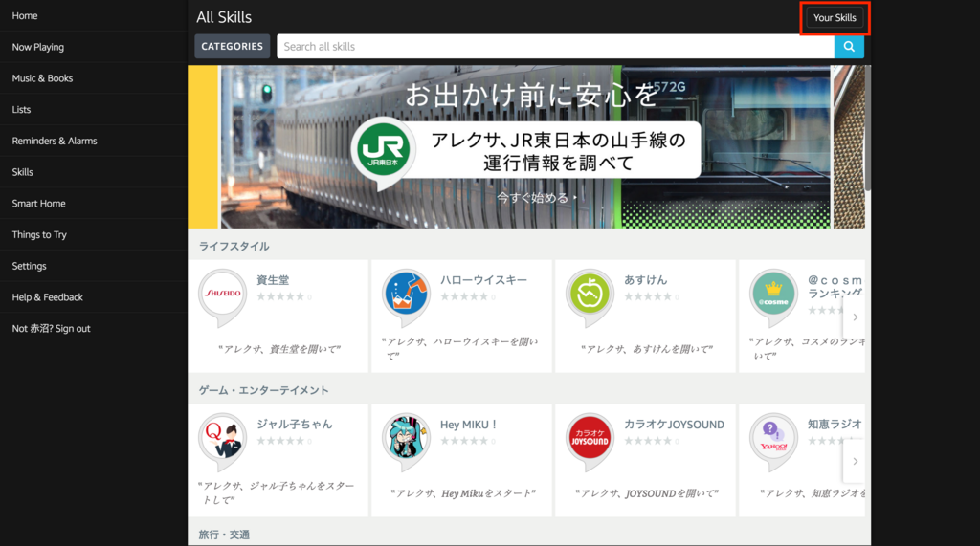Click "アレクサ、あすけんを開いて" phrase
The width and height of the screenshot is (980, 546).
pyautogui.click(x=646, y=349)
